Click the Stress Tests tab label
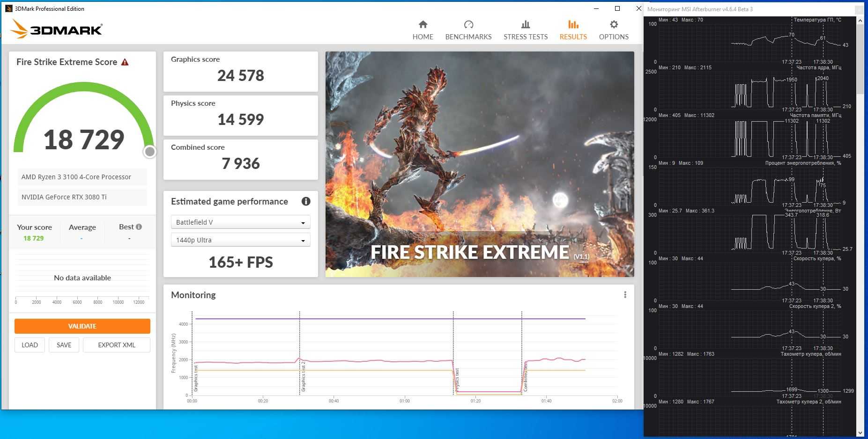The height and width of the screenshot is (439, 868). coord(525,37)
